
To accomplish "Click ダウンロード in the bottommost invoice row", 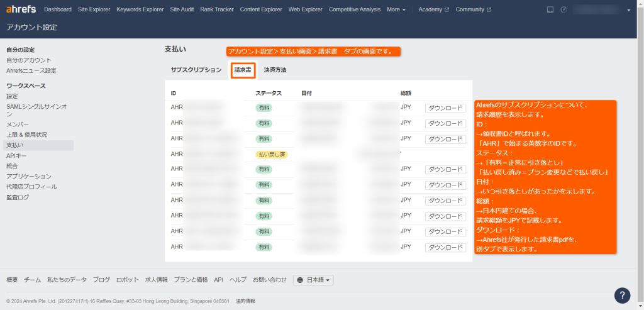I will pyautogui.click(x=446, y=248).
